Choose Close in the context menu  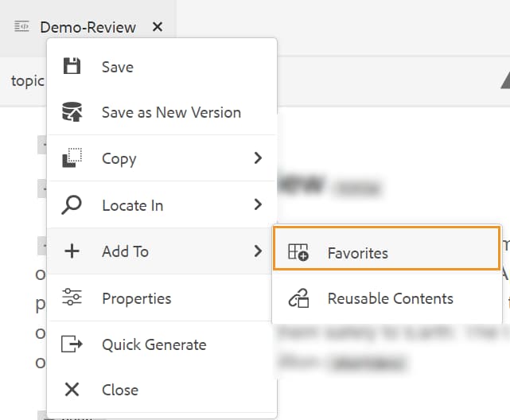coord(119,390)
